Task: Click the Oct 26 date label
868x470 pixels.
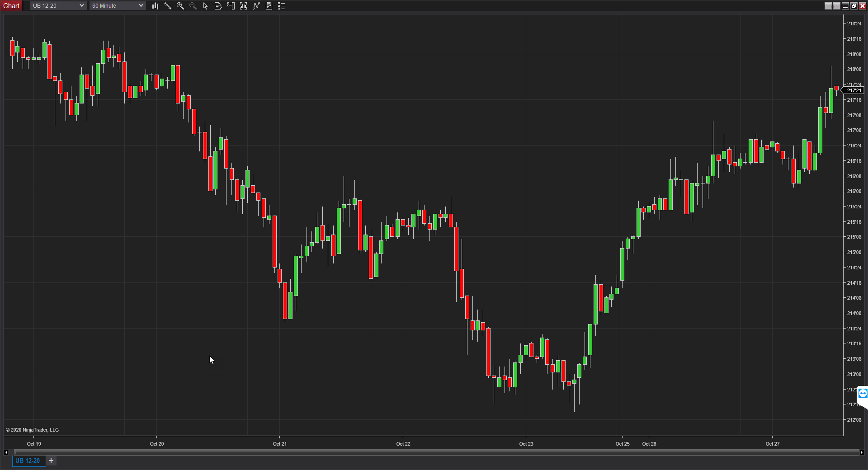Action: click(x=649, y=444)
